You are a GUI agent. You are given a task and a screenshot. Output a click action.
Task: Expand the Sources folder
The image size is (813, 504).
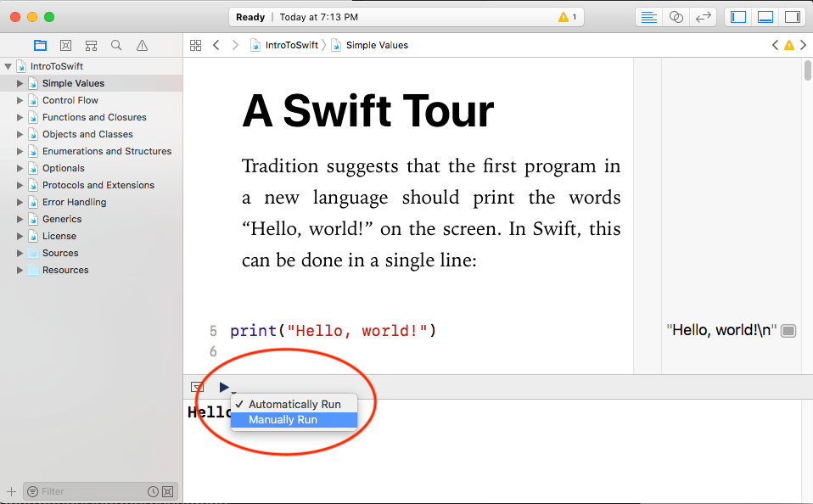[x=20, y=253]
